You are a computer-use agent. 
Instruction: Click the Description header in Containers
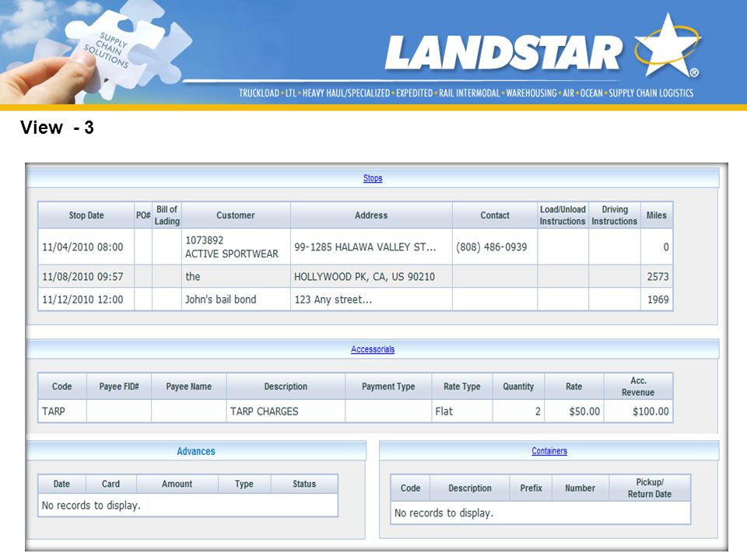pos(470,488)
